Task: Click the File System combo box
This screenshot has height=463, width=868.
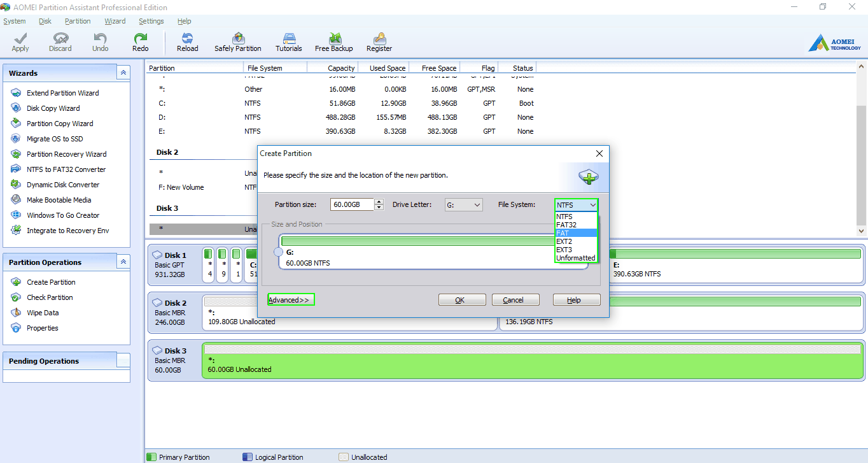Action: tap(577, 205)
